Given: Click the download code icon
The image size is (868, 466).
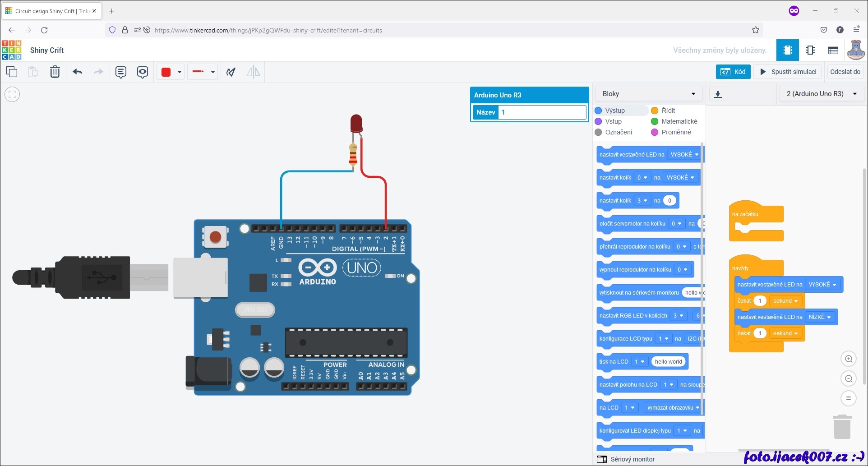Looking at the screenshot, I should 718,94.
